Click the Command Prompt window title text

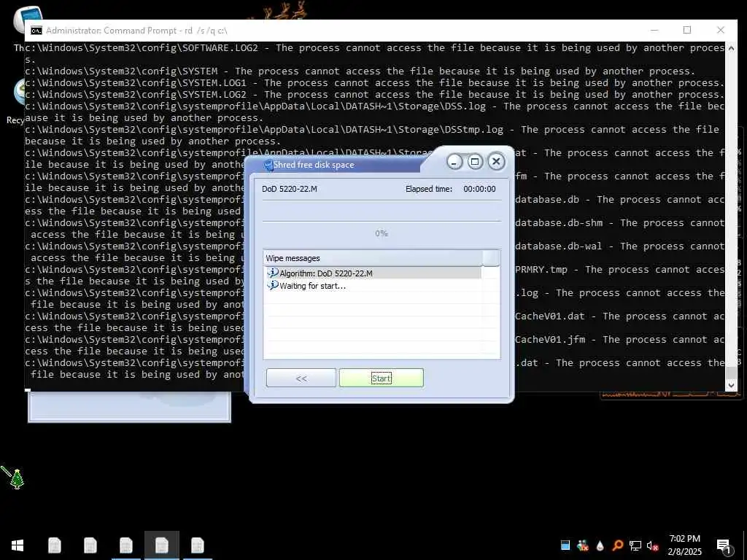pos(136,31)
